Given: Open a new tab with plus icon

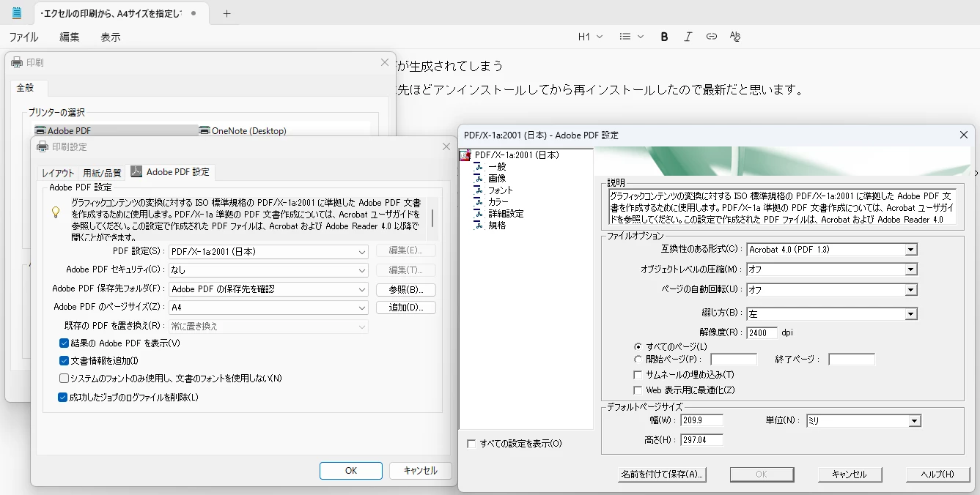Looking at the screenshot, I should point(226,13).
